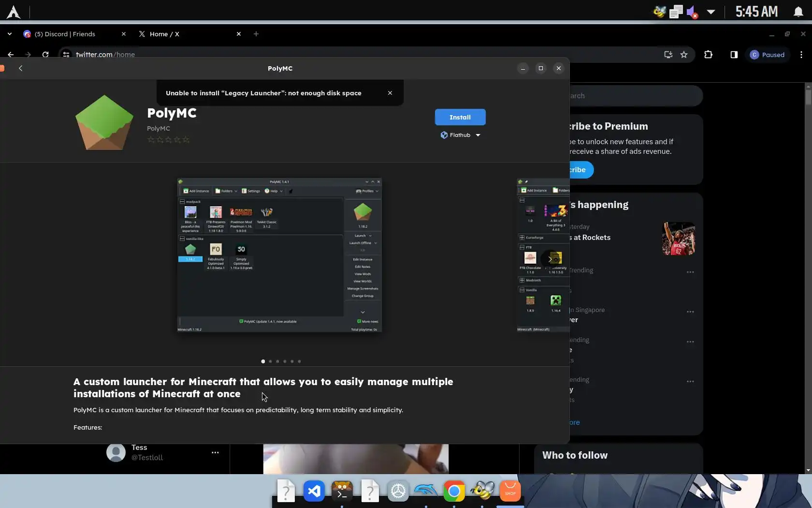Open the first PolyMC screenshot preview
812x508 pixels.
279,255
